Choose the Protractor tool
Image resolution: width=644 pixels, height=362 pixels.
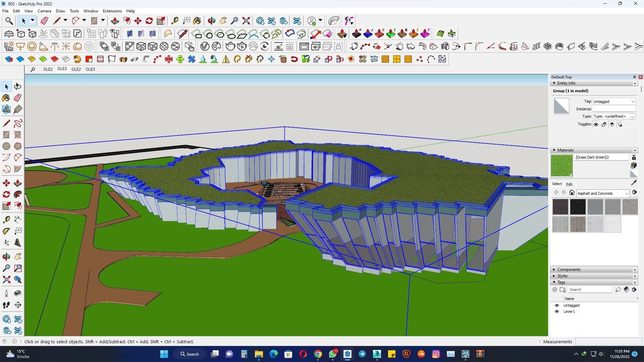(6, 231)
